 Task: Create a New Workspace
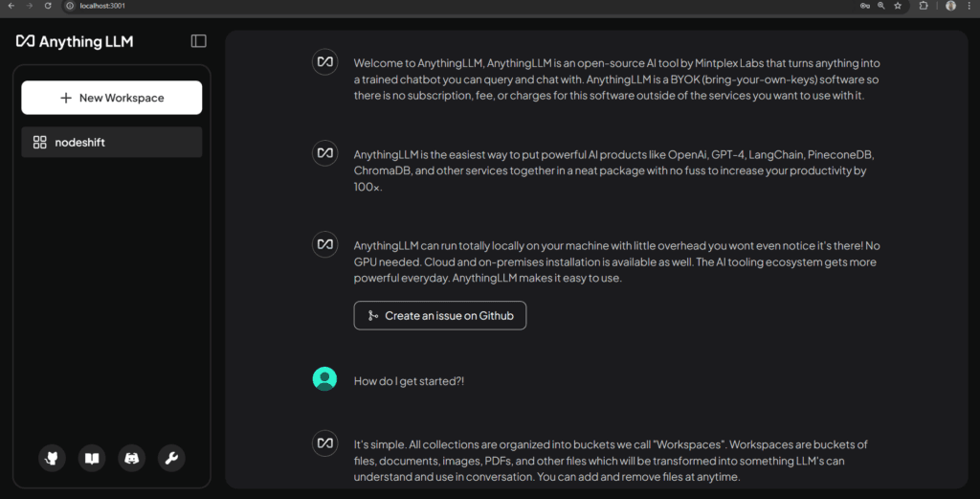tap(112, 98)
